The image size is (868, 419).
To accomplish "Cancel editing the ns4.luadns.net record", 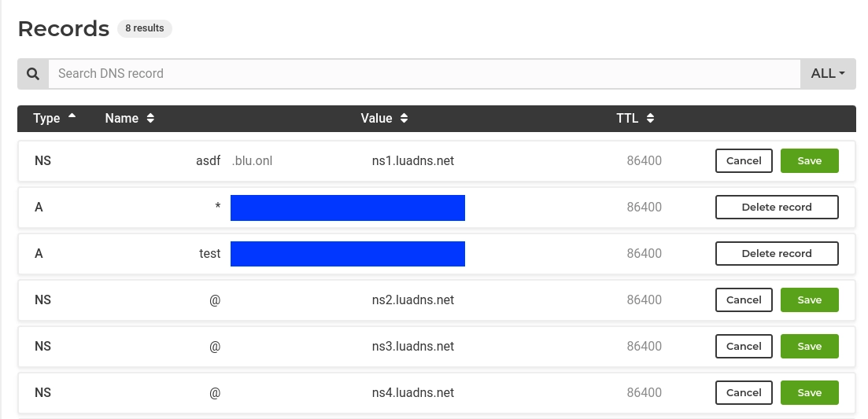I will (744, 393).
